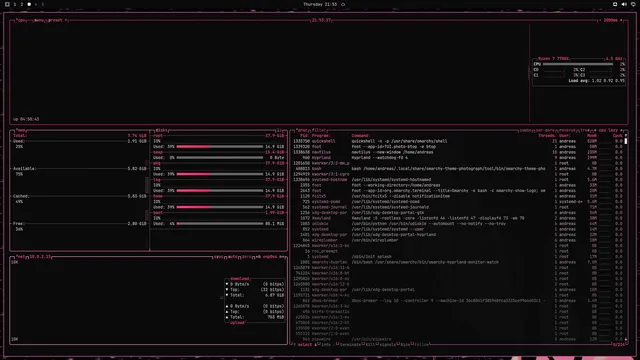Switch to workspace 1 in top bar
640x360 pixels.
coord(15,4)
